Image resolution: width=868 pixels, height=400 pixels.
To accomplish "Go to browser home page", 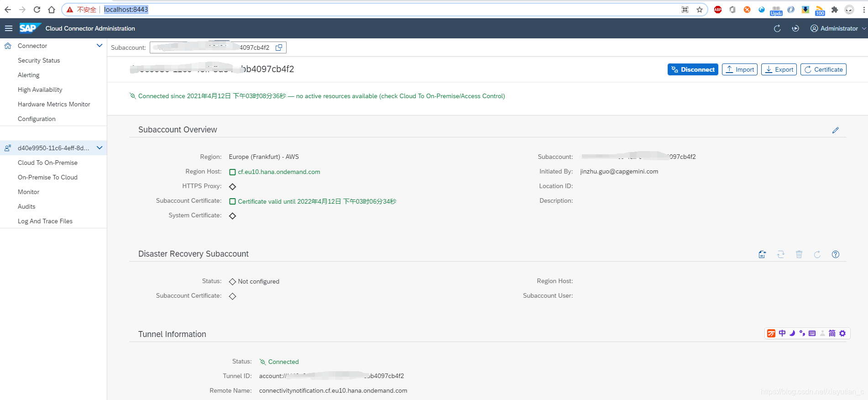I will pos(52,10).
